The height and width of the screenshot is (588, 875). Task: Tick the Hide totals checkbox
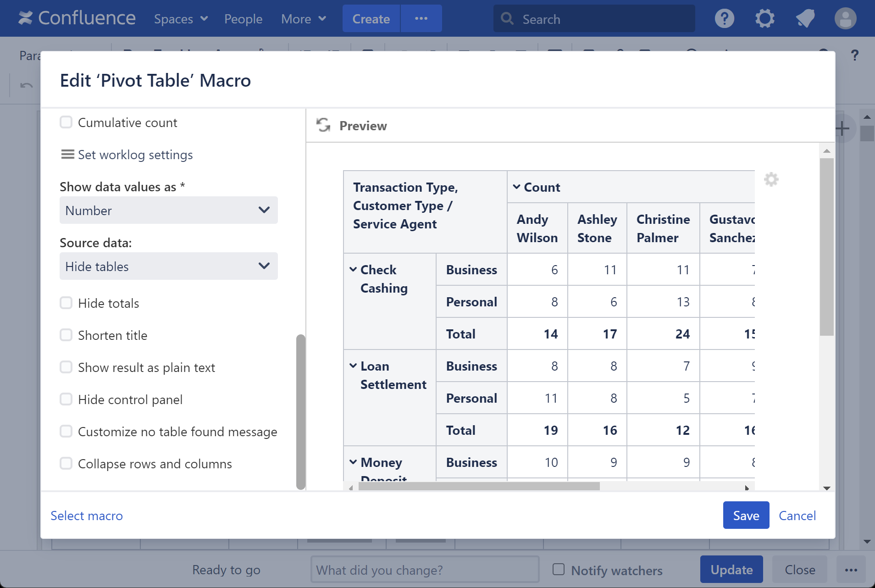(x=66, y=303)
